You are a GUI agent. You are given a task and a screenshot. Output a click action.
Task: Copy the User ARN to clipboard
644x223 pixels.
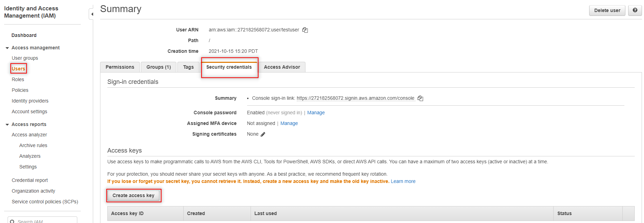[305, 30]
